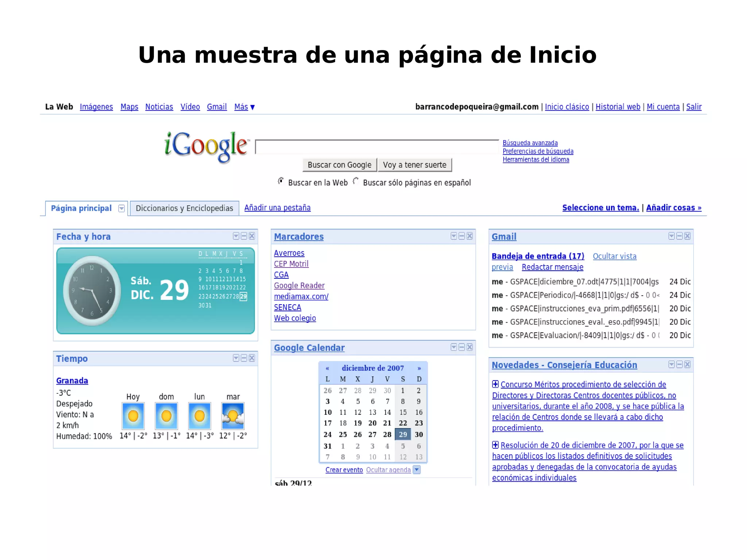
Task: Open the Marcadores gadget menu arrow
Action: [x=454, y=236]
